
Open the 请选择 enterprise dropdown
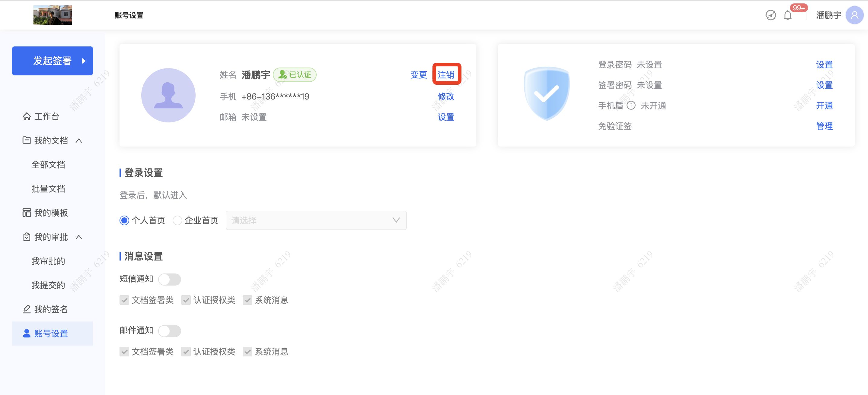click(x=316, y=220)
